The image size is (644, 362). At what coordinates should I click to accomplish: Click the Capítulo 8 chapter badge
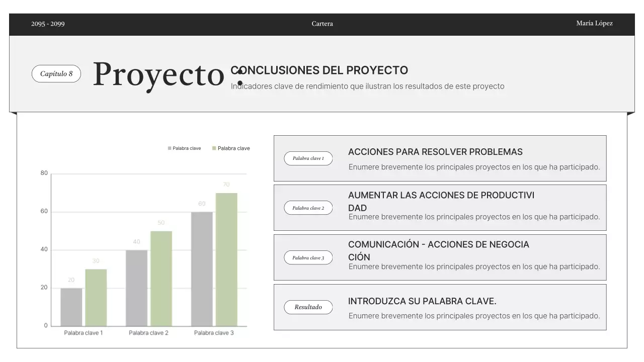click(x=56, y=73)
